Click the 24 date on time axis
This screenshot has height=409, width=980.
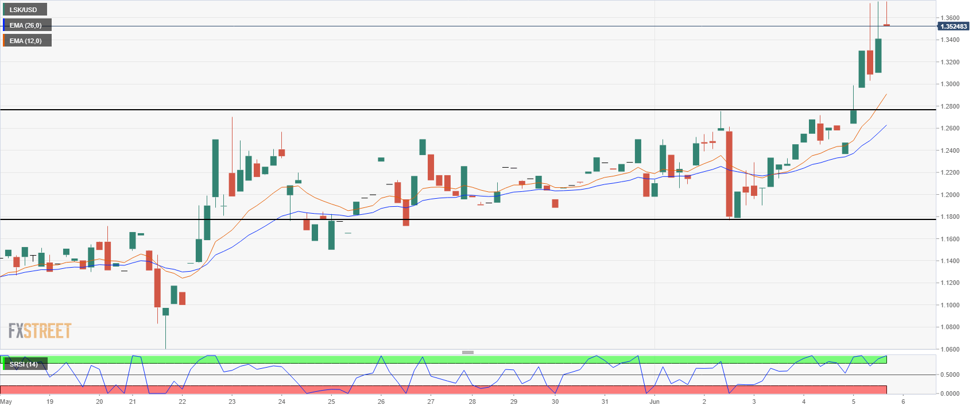pyautogui.click(x=282, y=402)
